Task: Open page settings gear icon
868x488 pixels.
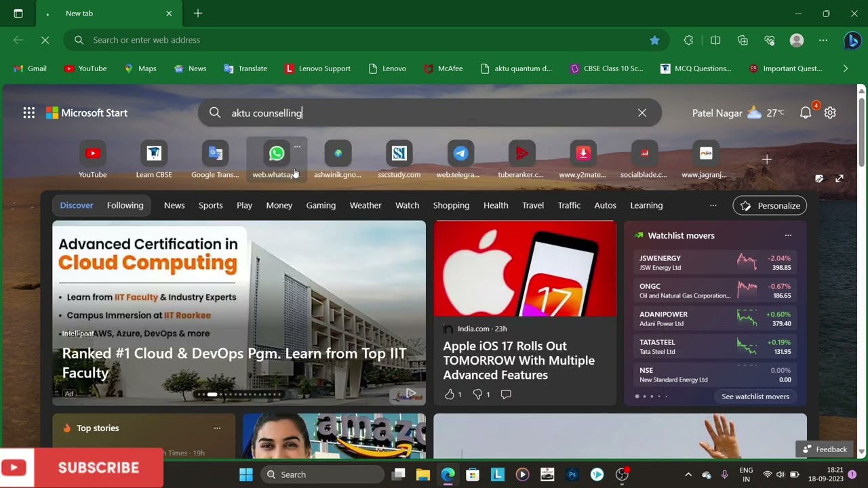Action: pos(830,113)
